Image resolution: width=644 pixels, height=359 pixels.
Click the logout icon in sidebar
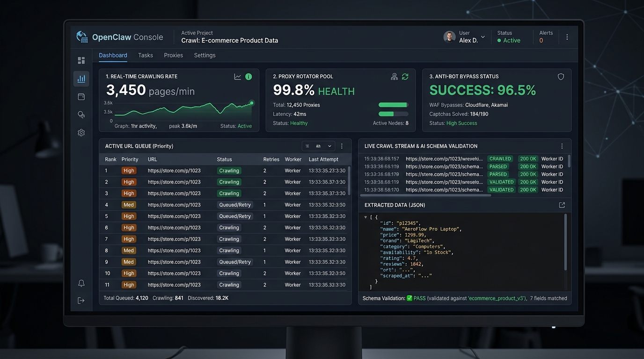(81, 301)
